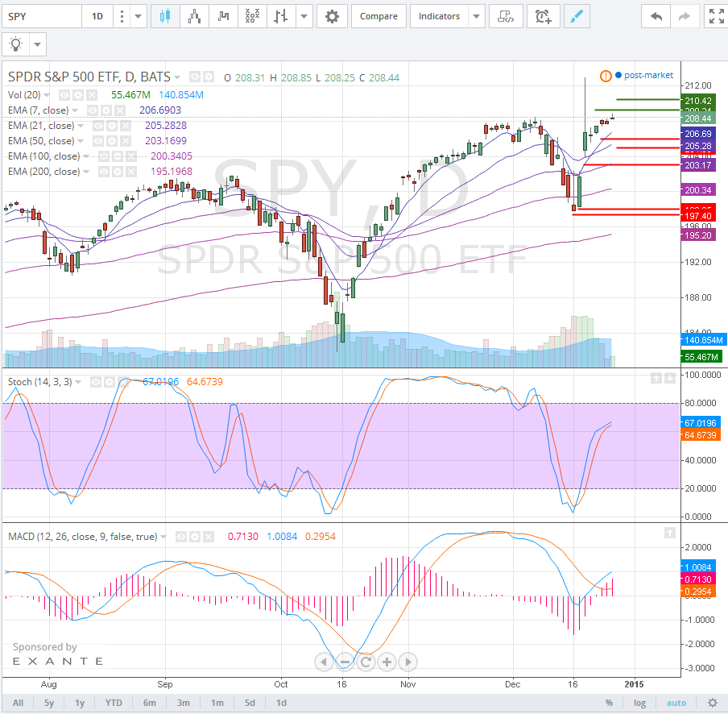
Task: Open scale settings gear at bottom right
Action: [712, 703]
